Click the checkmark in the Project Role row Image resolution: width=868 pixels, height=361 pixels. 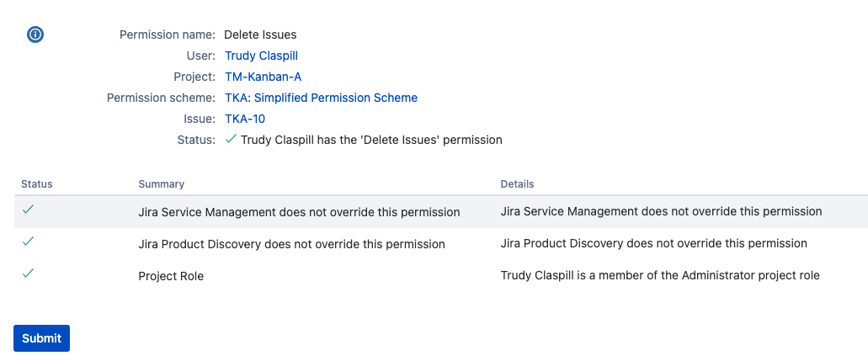28,273
